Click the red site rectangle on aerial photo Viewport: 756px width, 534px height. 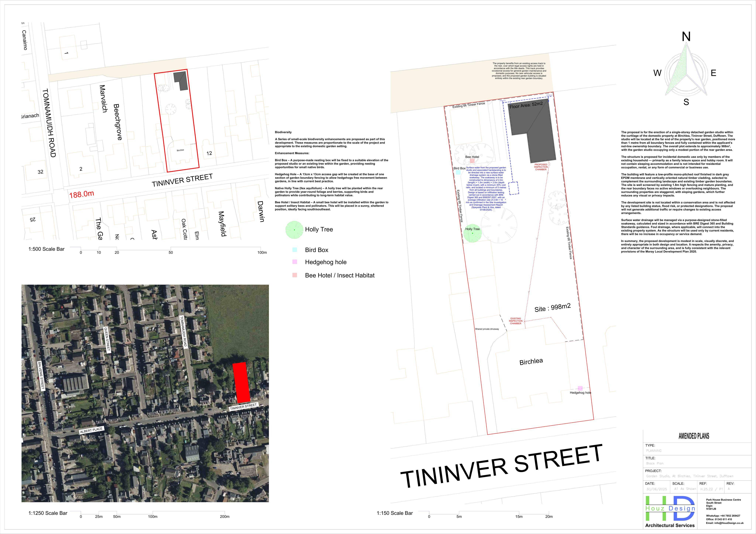241,383
